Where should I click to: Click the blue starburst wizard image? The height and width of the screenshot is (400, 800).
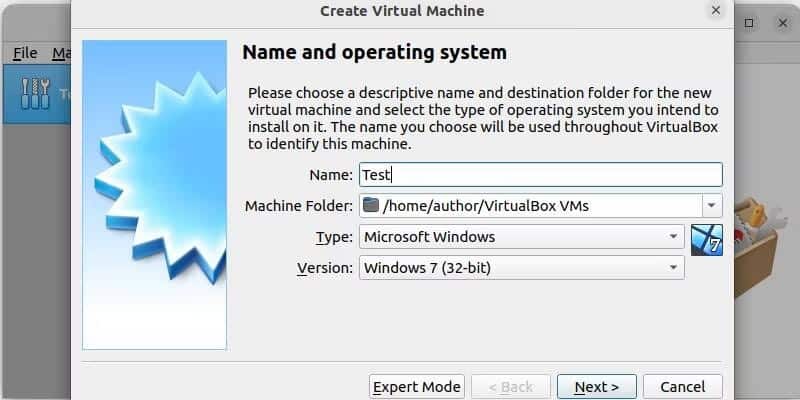(155, 195)
